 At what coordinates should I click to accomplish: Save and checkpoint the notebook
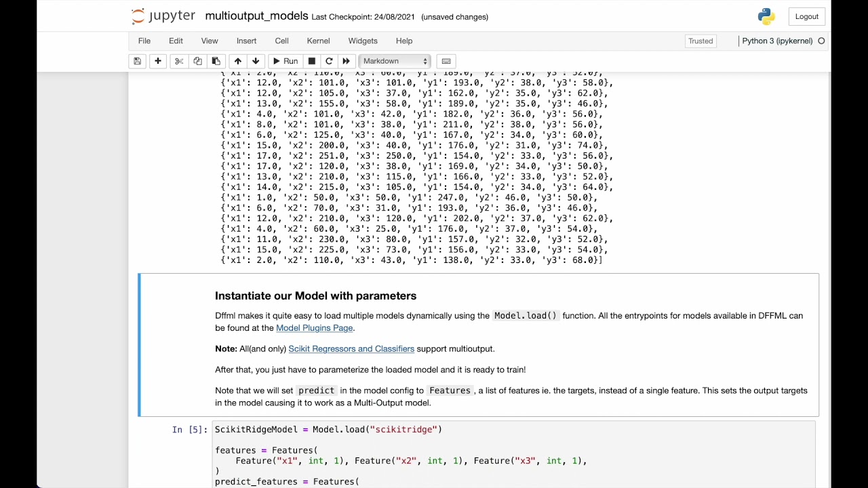coord(137,61)
